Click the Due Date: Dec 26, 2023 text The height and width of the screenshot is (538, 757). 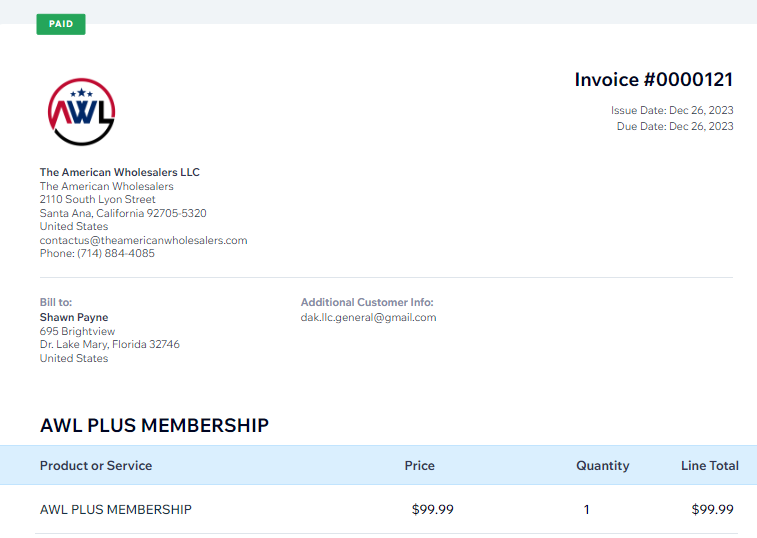[x=675, y=127]
